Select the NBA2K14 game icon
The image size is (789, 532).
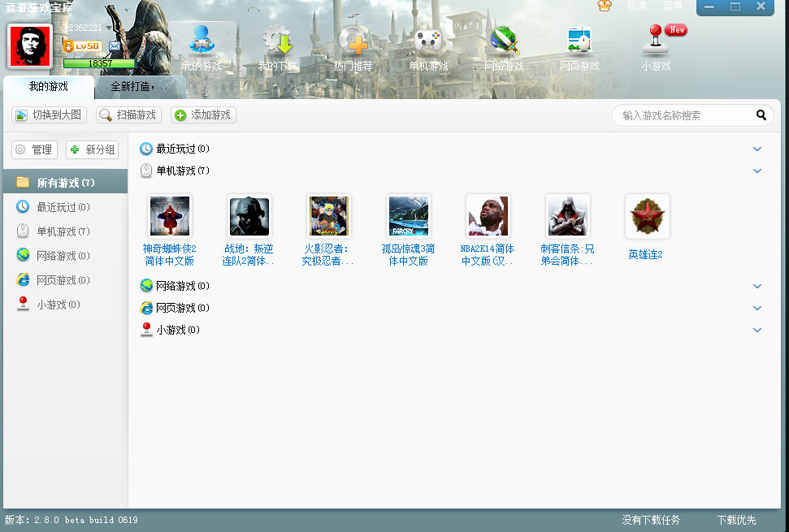tap(488, 216)
